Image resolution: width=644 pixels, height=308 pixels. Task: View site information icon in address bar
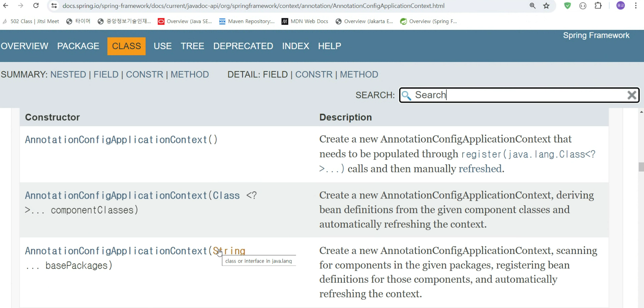(54, 6)
